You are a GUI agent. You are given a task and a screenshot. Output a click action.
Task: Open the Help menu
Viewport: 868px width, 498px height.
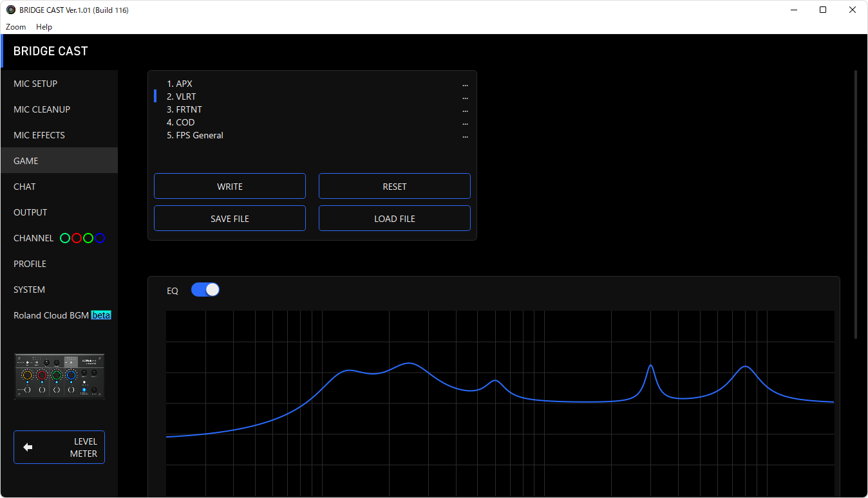(x=44, y=27)
